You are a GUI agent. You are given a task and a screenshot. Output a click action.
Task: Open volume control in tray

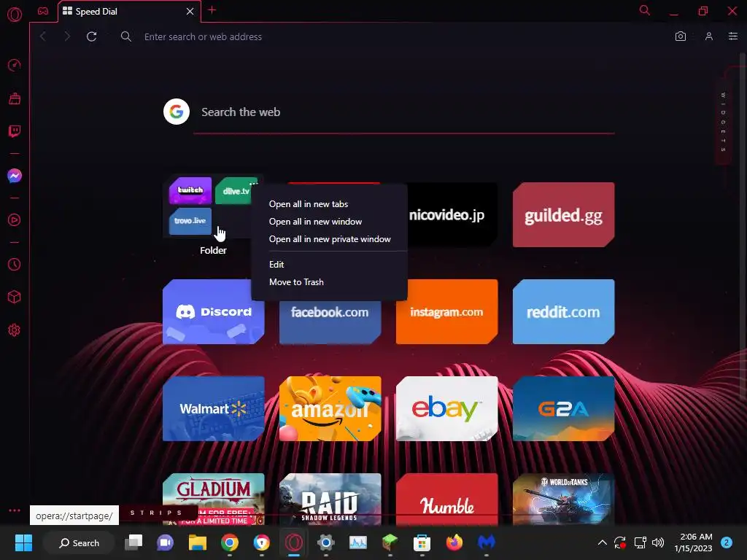658,542
